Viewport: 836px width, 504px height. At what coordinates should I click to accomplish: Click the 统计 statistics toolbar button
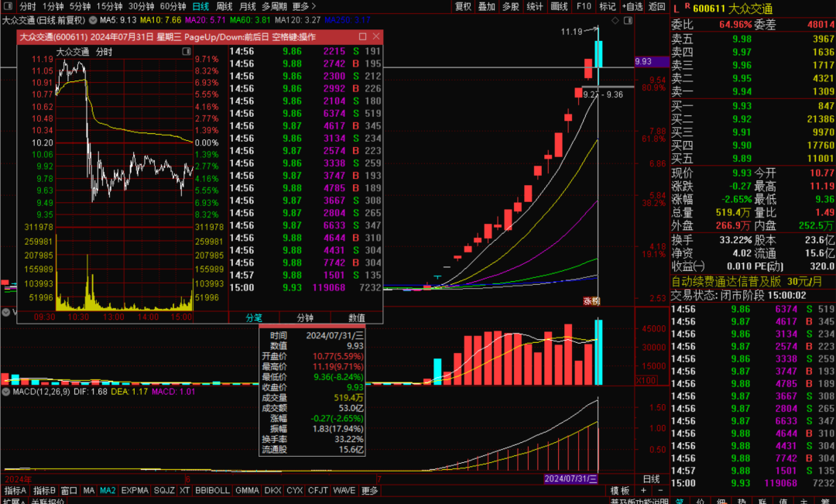point(535,6)
